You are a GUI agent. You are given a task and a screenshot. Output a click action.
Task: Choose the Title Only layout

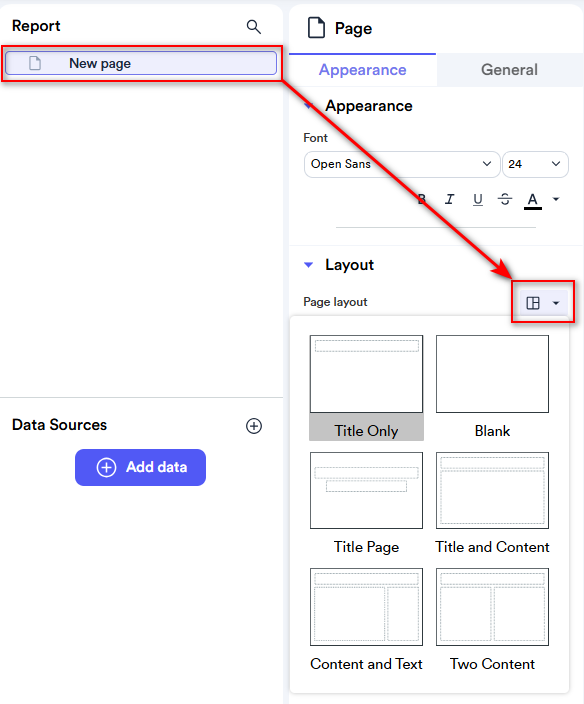(x=366, y=387)
